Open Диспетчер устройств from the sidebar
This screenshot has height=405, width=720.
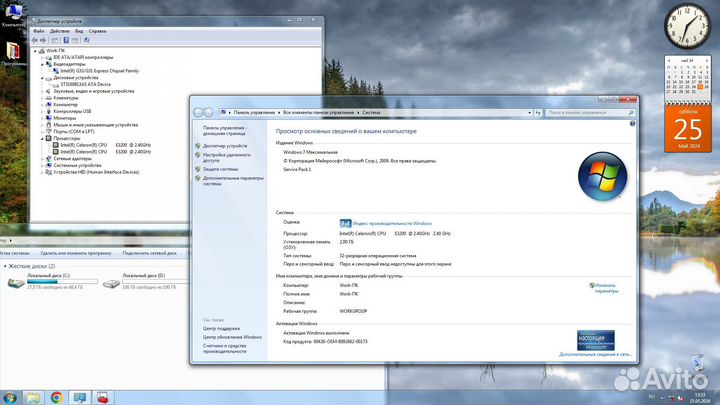(225, 146)
